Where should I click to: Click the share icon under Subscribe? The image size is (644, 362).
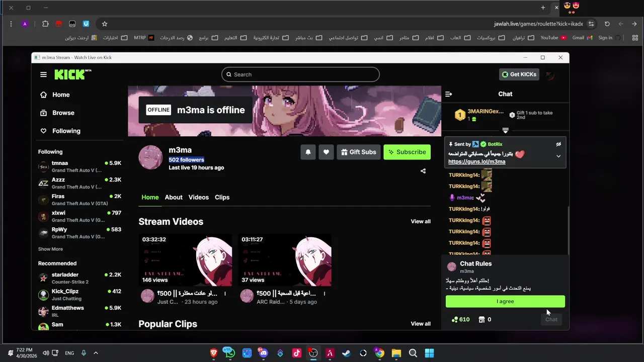(423, 171)
